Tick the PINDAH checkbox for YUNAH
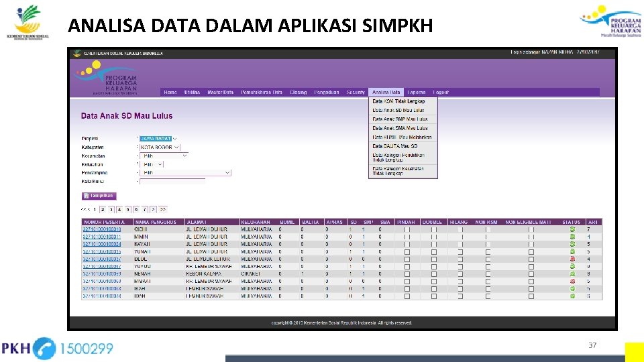The height and width of the screenshot is (362, 644). click(407, 252)
